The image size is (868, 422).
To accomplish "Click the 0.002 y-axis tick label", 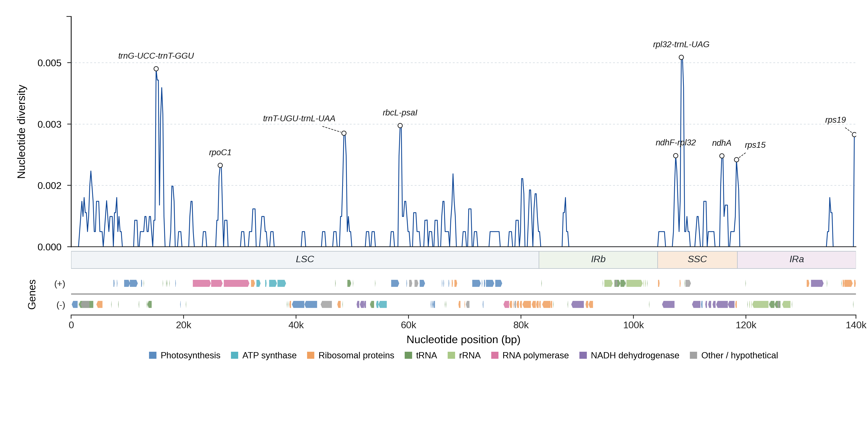I will 50,186.
